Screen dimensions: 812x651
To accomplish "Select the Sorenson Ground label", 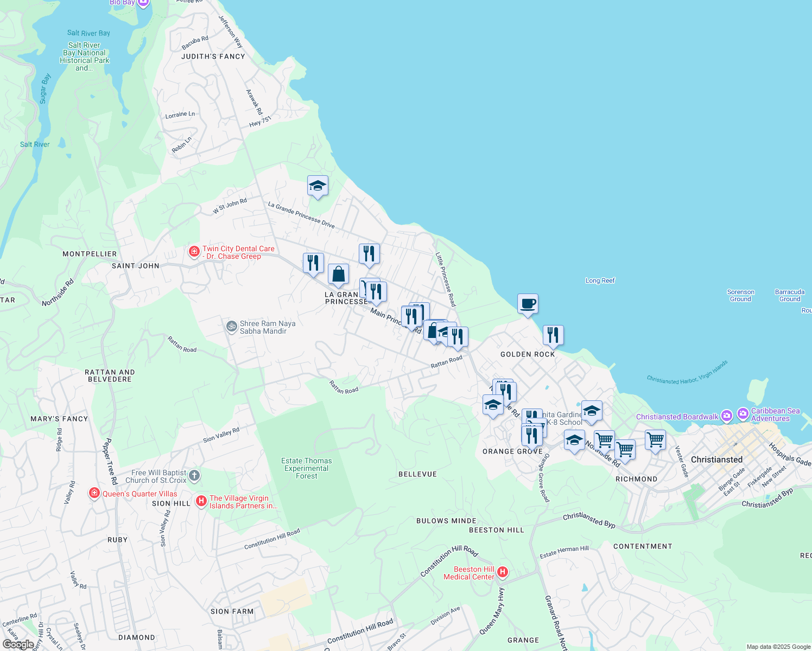I will click(741, 295).
